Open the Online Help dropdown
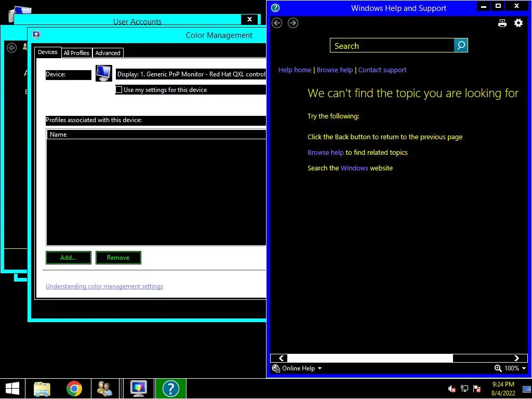Screen dimensions: 532x399 point(320,368)
